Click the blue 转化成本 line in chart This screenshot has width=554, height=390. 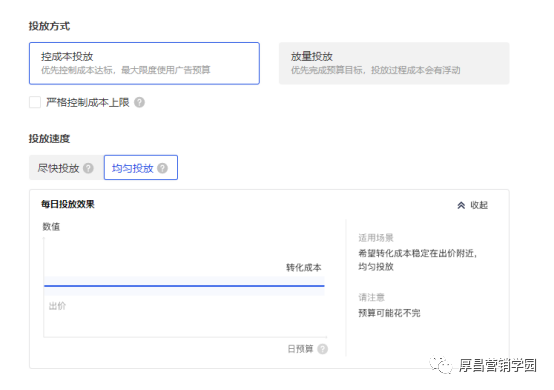pos(184,286)
